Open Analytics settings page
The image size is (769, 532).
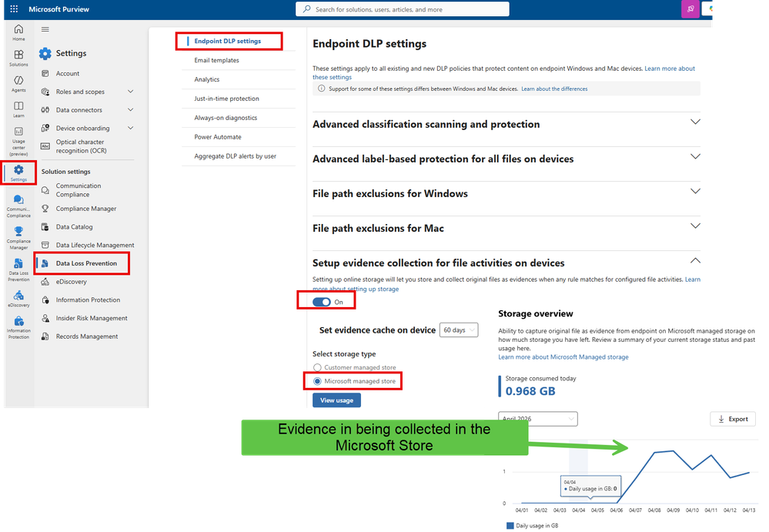[206, 79]
